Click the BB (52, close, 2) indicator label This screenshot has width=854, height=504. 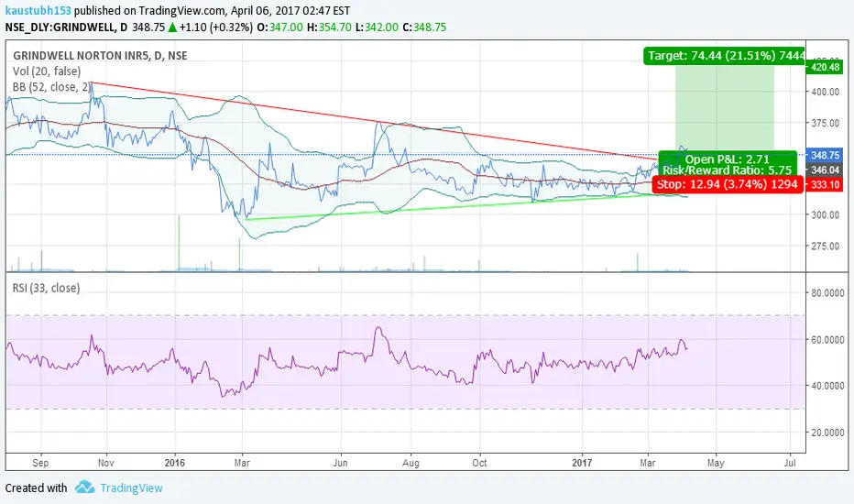[51, 87]
